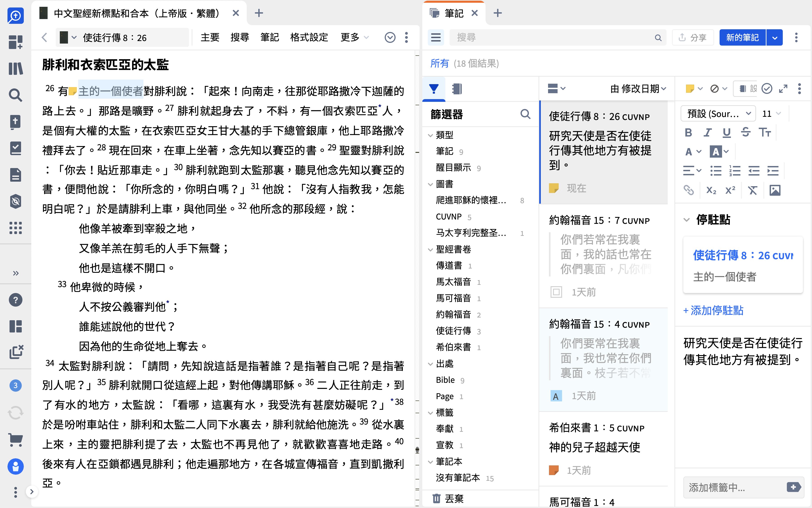Click the 分享 share button
Viewport: 812px width, 508px height.
(x=693, y=37)
